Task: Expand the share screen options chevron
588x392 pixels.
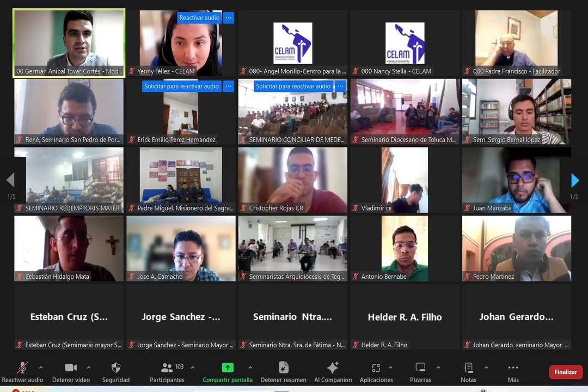Action: point(250,367)
